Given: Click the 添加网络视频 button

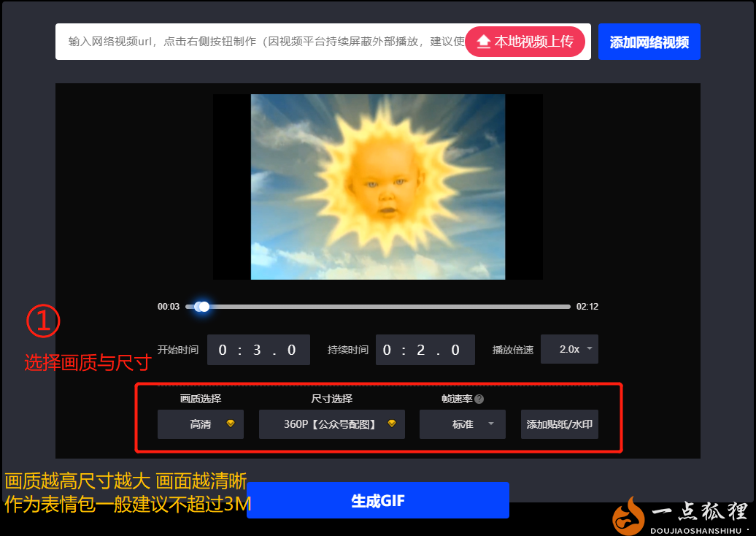Looking at the screenshot, I should pos(649,42).
